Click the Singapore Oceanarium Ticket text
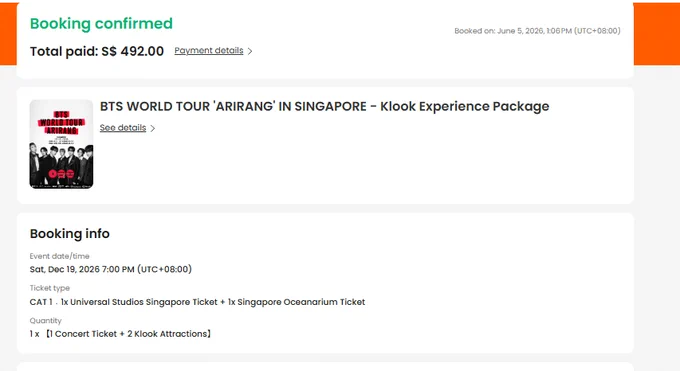The height and width of the screenshot is (371, 680). [301, 302]
